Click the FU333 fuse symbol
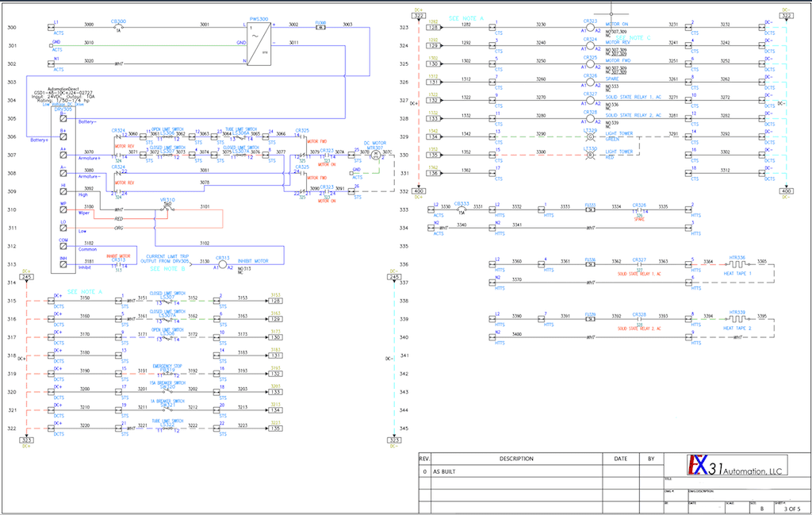 coord(590,209)
